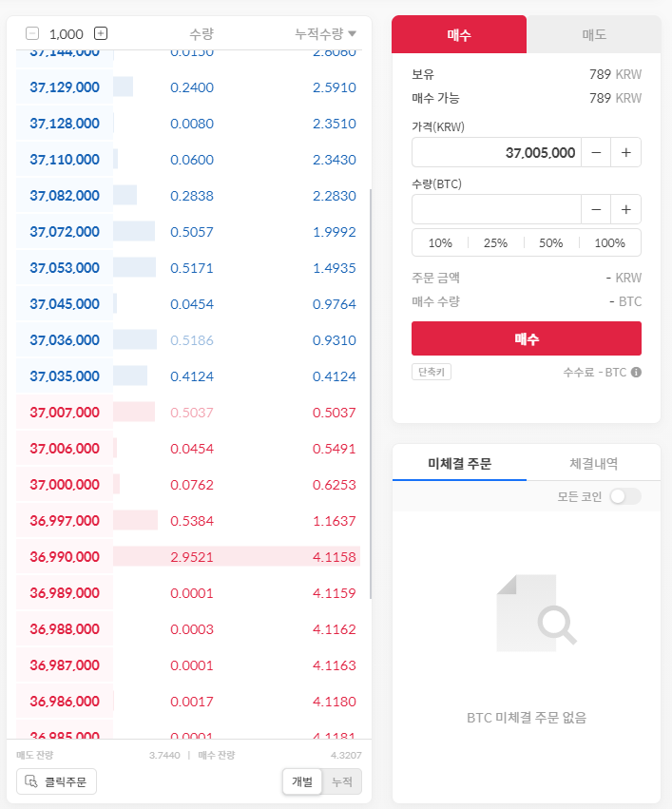This screenshot has height=809, width=672.
Task: Click the plus icon beside 1,000 grouping
Action: coord(102,33)
